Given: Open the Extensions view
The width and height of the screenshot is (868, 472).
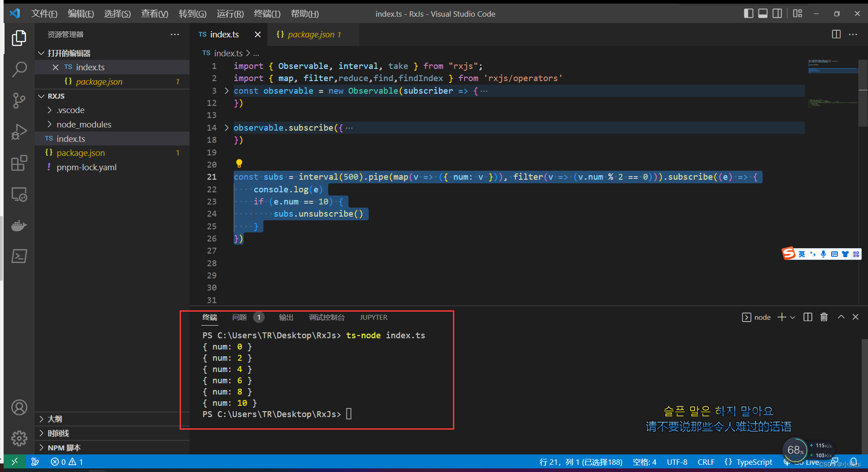Looking at the screenshot, I should point(19,163).
